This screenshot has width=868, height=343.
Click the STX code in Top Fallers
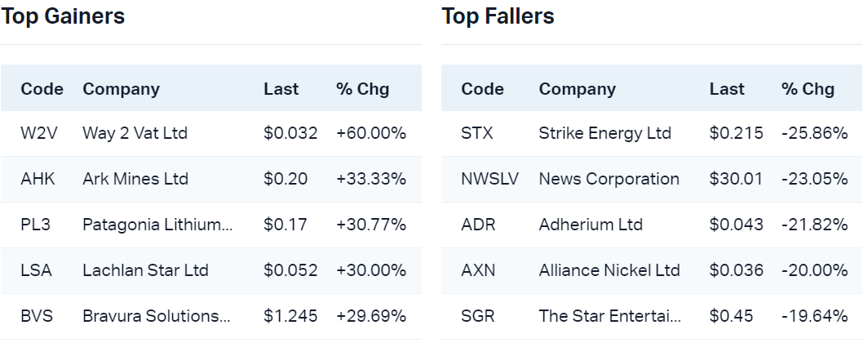point(477,132)
